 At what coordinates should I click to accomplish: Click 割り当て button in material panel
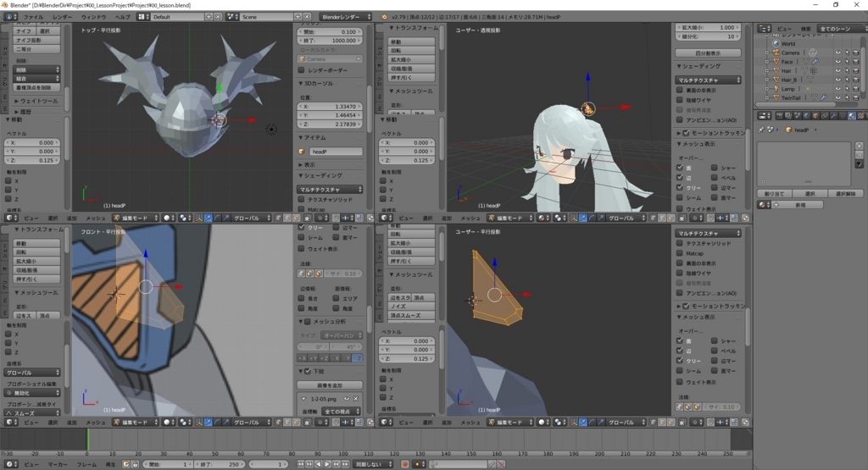(x=774, y=194)
